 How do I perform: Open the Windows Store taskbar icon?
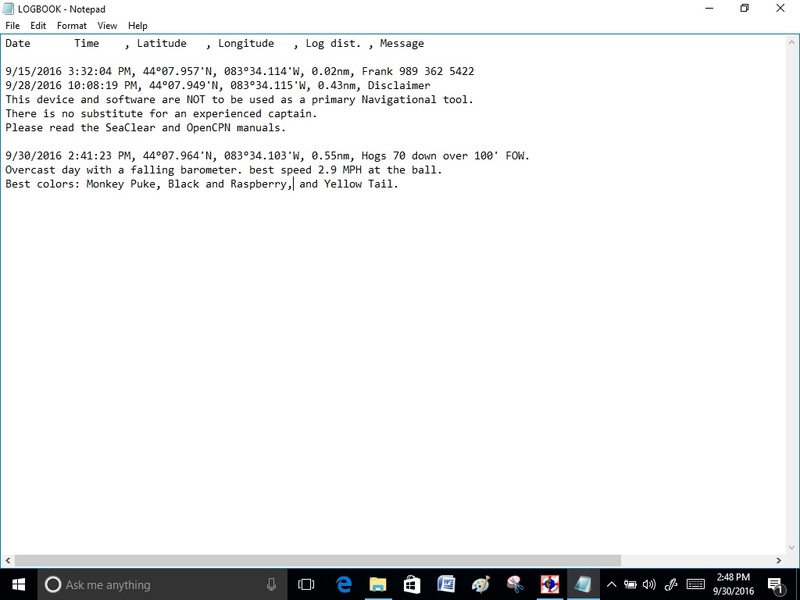coord(412,584)
